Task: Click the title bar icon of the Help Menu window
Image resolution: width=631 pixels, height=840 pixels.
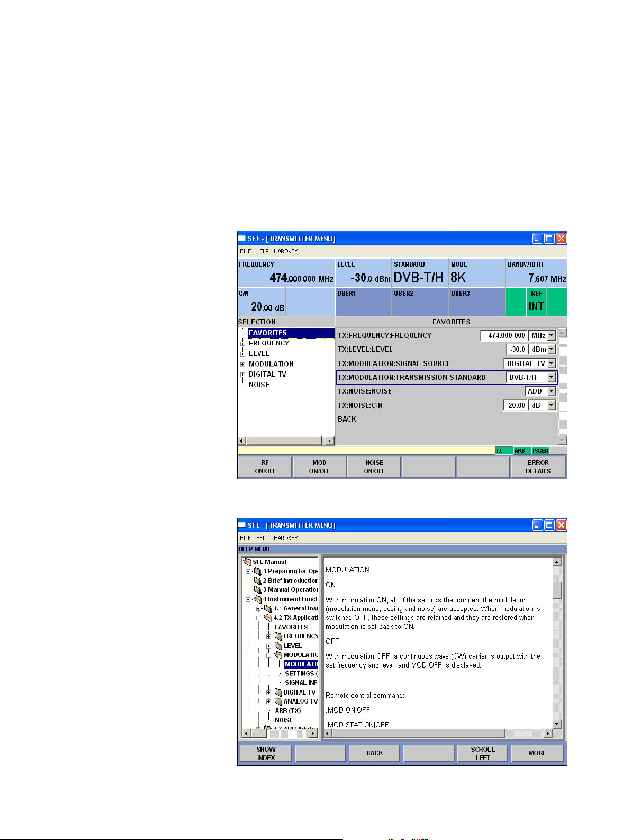Action: [242, 525]
